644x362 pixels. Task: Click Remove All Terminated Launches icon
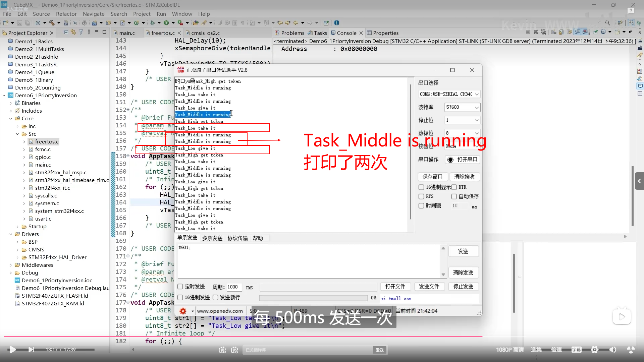tap(543, 32)
